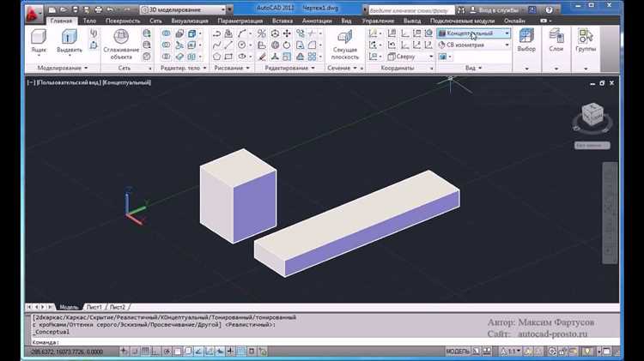The height and width of the screenshot is (361, 644).
Task: Toggle Snap mode in status bar
Action: (135, 352)
